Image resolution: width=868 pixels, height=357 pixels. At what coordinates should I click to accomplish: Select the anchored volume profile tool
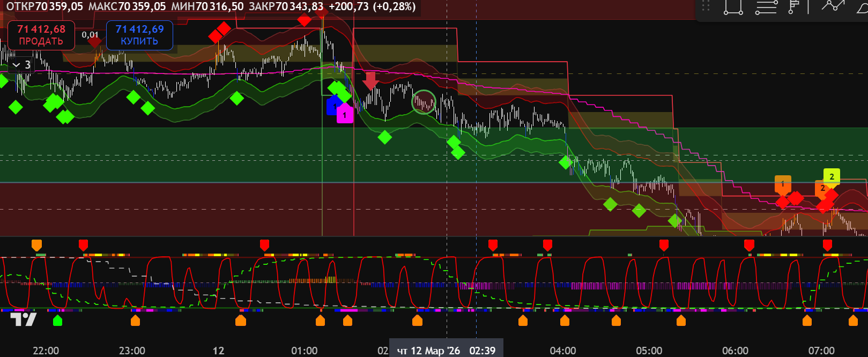(793, 6)
